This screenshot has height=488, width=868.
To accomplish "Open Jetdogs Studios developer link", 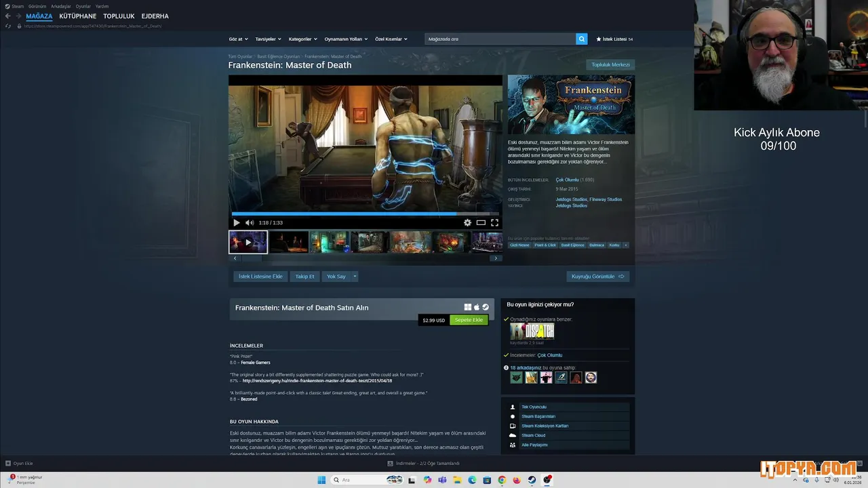I will tap(572, 199).
